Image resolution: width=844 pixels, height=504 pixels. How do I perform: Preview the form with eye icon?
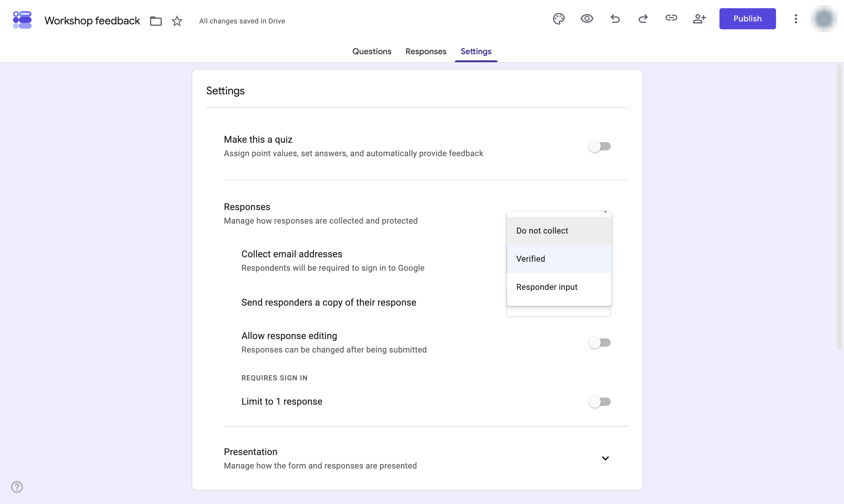click(587, 19)
